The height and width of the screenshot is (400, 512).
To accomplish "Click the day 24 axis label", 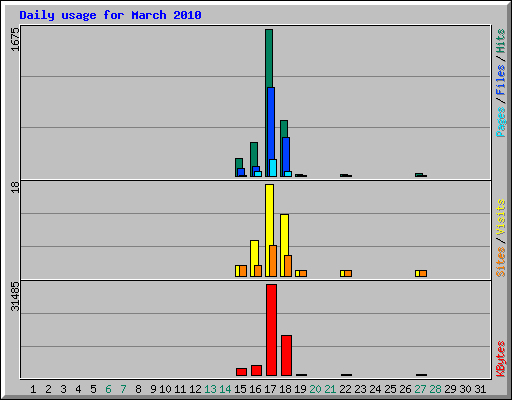I will click(375, 389).
